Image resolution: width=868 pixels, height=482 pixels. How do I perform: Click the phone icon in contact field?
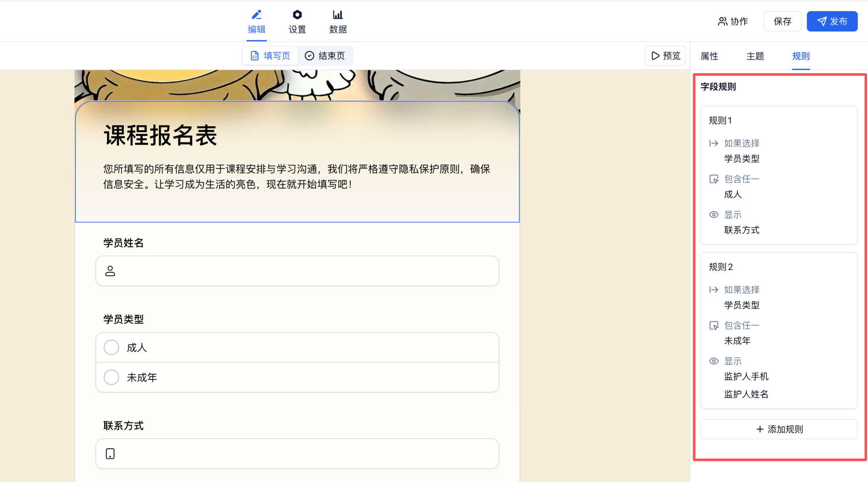pos(110,454)
